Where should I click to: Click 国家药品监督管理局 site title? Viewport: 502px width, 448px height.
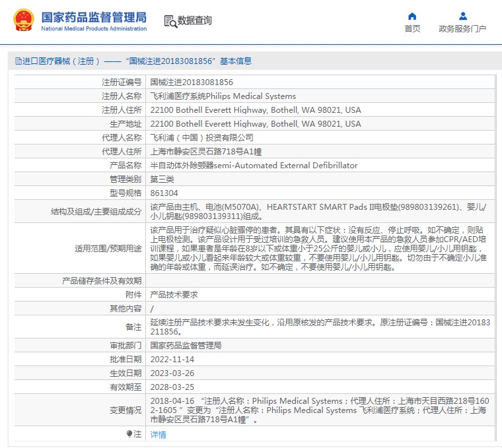tap(94, 18)
